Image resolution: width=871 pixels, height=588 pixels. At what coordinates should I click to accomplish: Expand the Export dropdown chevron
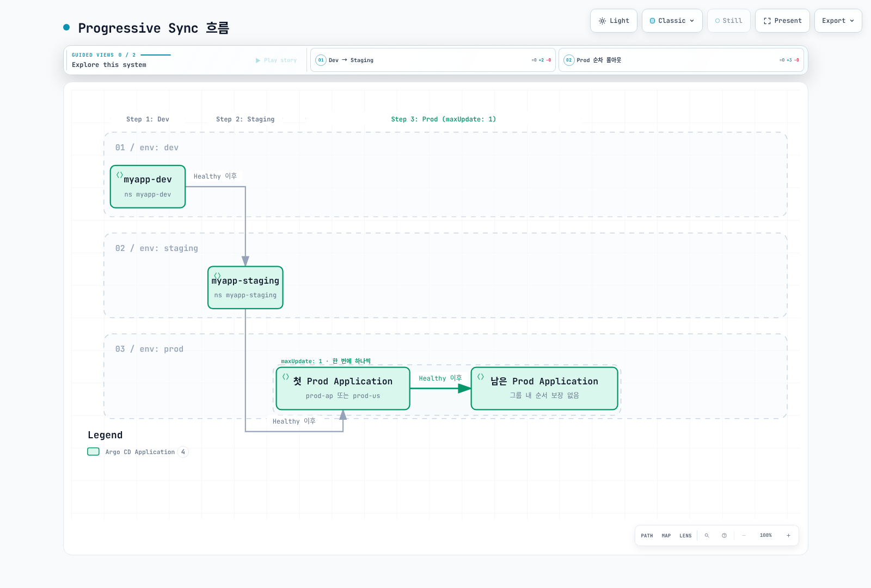click(852, 21)
